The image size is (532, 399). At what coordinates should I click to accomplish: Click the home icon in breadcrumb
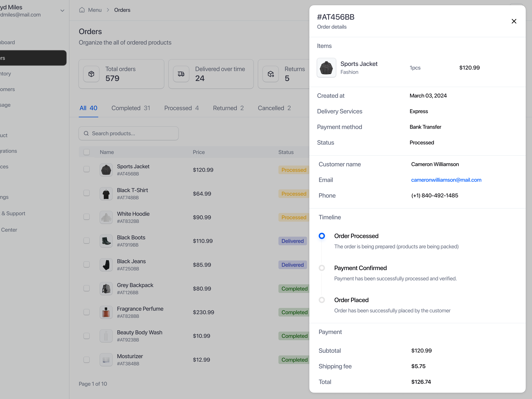82,10
